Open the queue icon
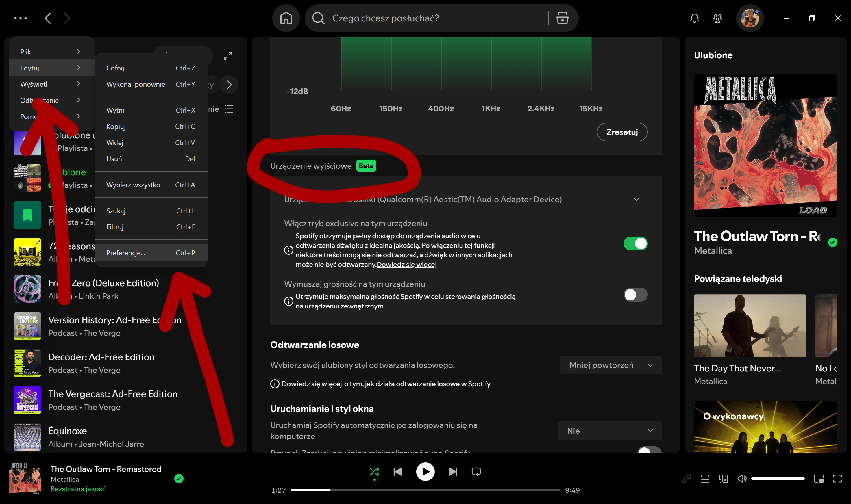This screenshot has width=851, height=504. click(x=705, y=479)
